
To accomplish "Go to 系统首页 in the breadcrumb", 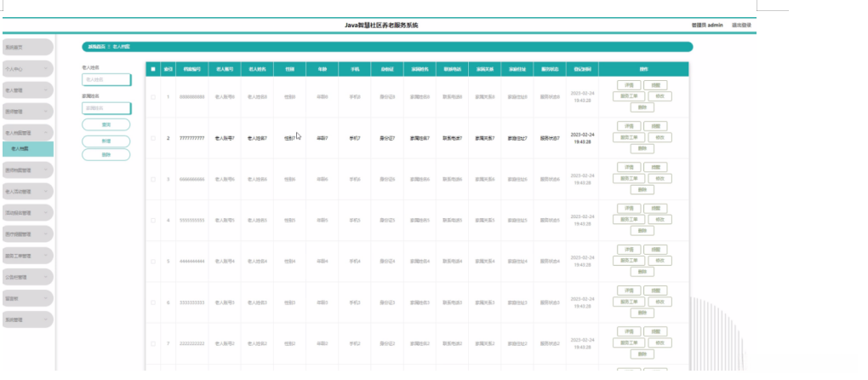I will (96, 47).
